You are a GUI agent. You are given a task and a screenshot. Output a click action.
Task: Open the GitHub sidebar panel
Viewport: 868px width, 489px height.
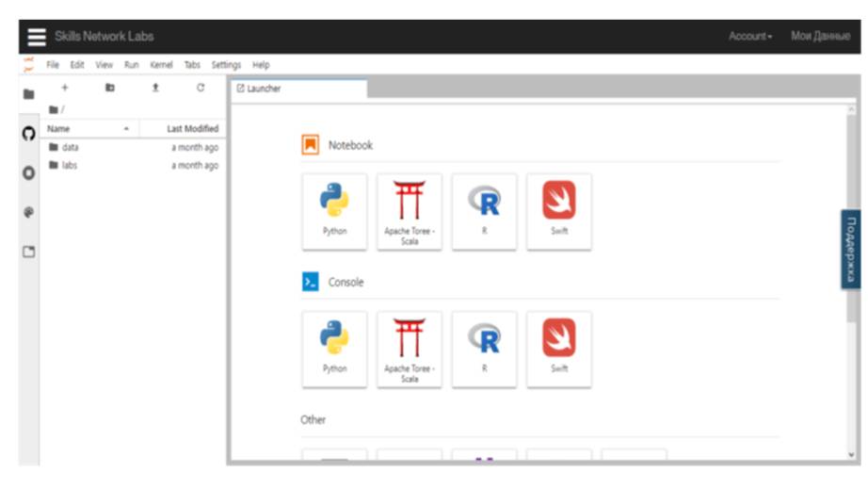(x=28, y=134)
